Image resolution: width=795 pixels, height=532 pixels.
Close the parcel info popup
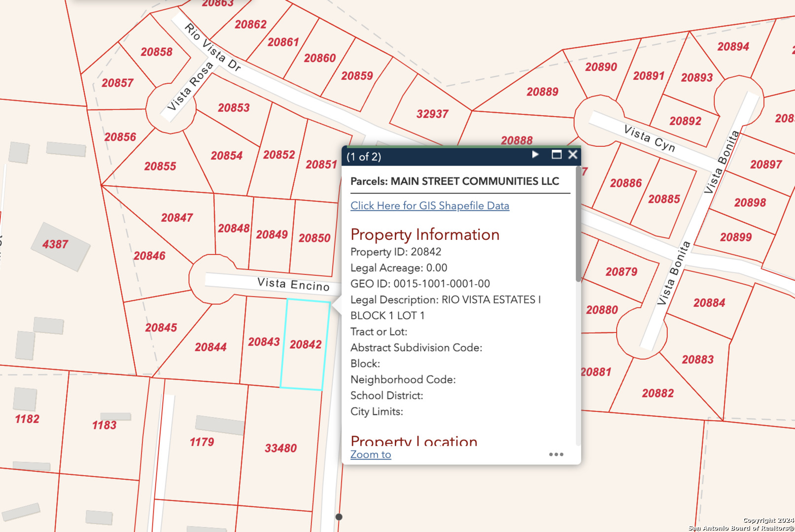click(573, 155)
